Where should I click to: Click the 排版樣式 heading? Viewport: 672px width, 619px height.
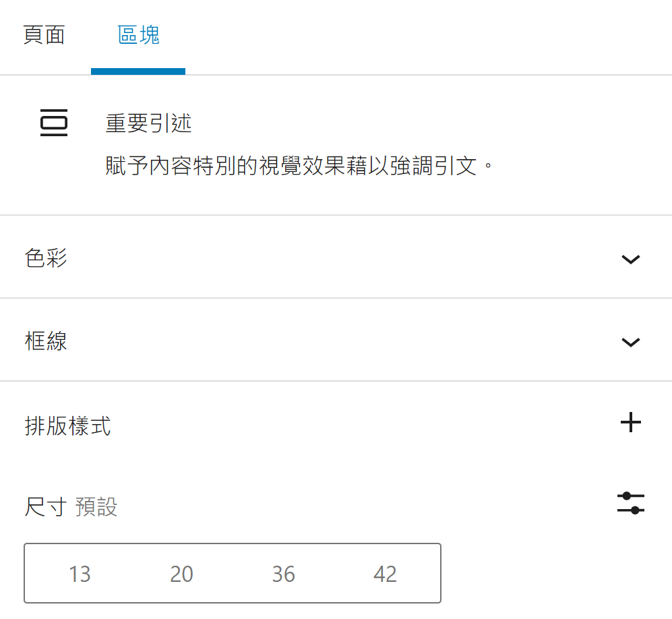(x=67, y=426)
